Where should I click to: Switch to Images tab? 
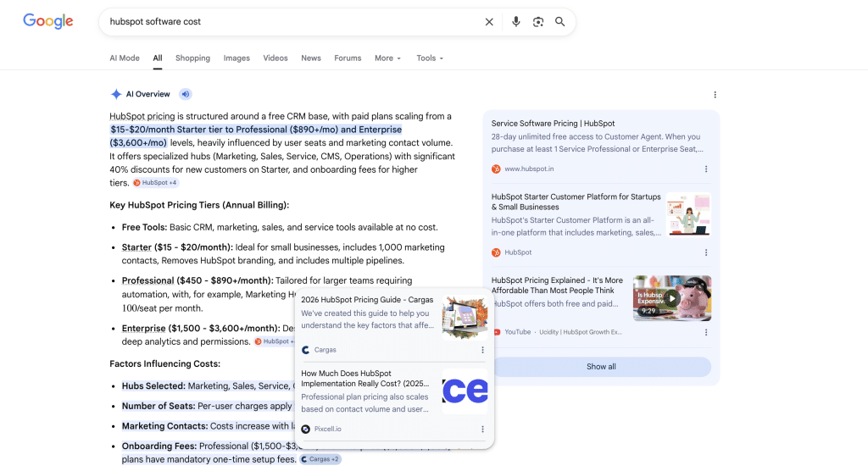click(x=236, y=58)
